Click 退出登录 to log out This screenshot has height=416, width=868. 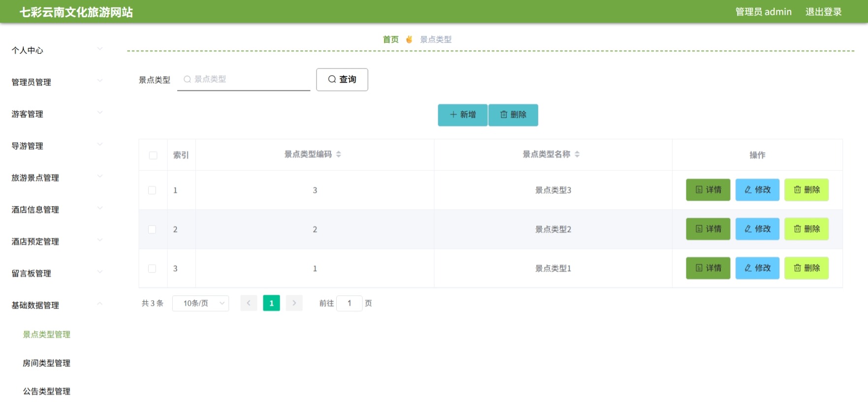coord(823,12)
